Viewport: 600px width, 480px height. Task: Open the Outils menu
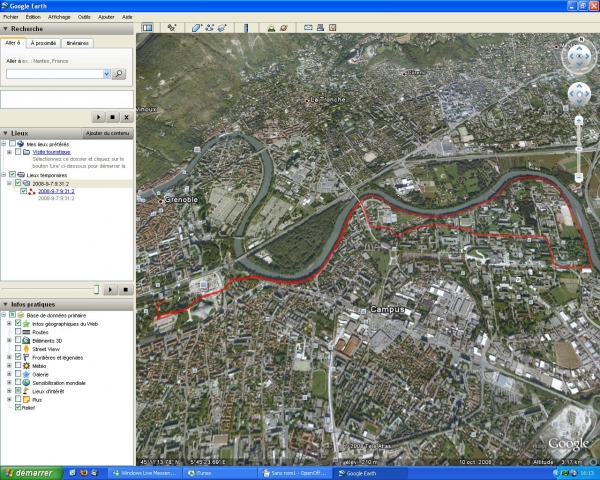click(x=84, y=17)
